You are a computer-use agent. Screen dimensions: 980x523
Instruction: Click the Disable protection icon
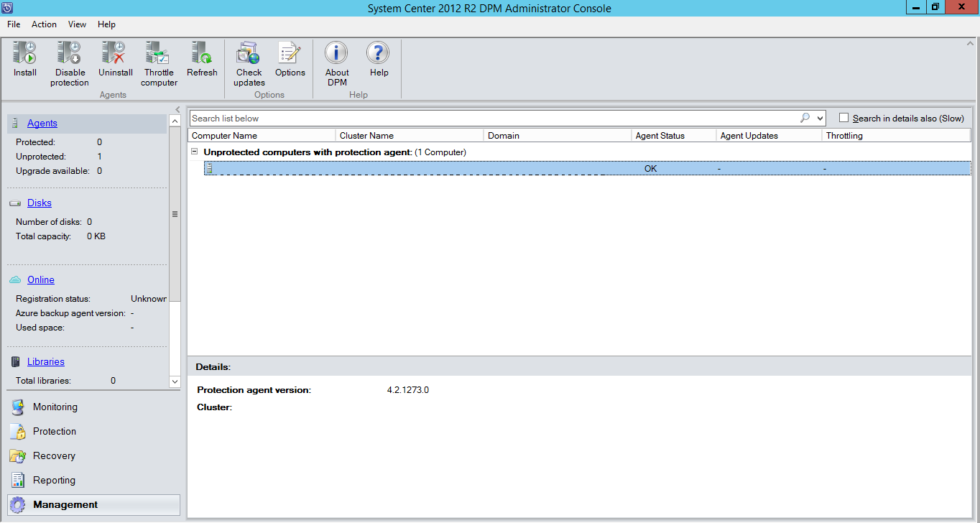click(x=69, y=61)
